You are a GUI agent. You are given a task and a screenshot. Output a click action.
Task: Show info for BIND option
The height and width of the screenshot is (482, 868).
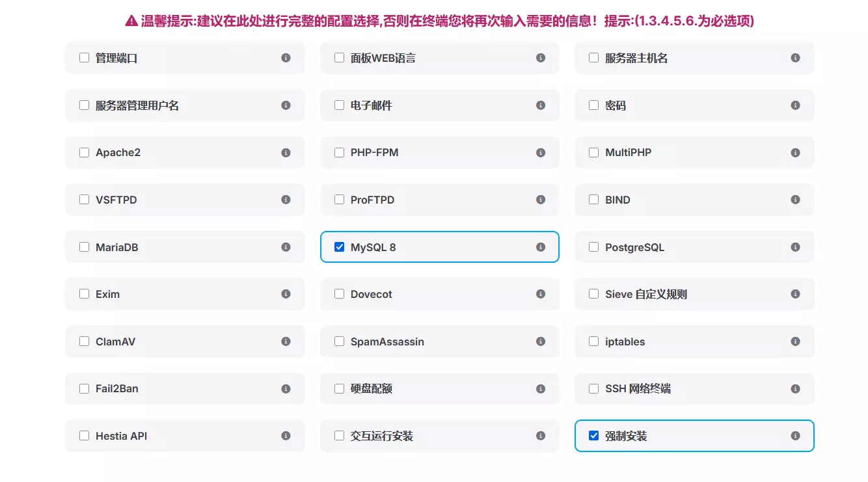point(795,200)
